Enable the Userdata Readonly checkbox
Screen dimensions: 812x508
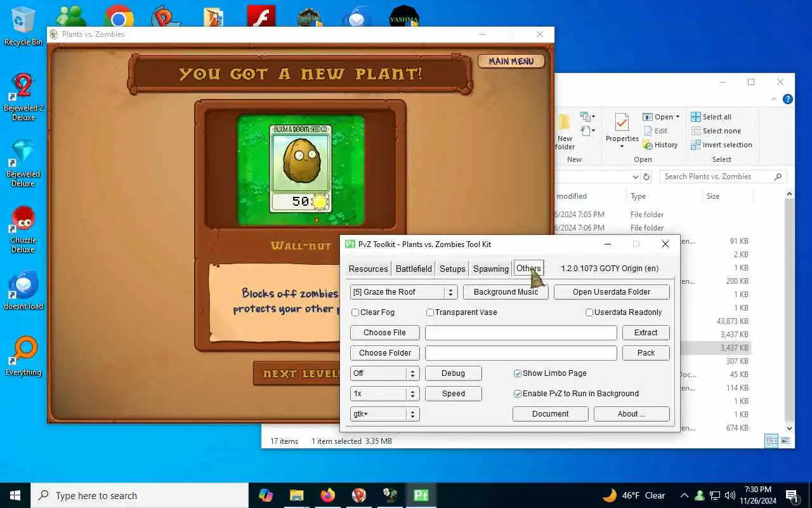(x=589, y=312)
